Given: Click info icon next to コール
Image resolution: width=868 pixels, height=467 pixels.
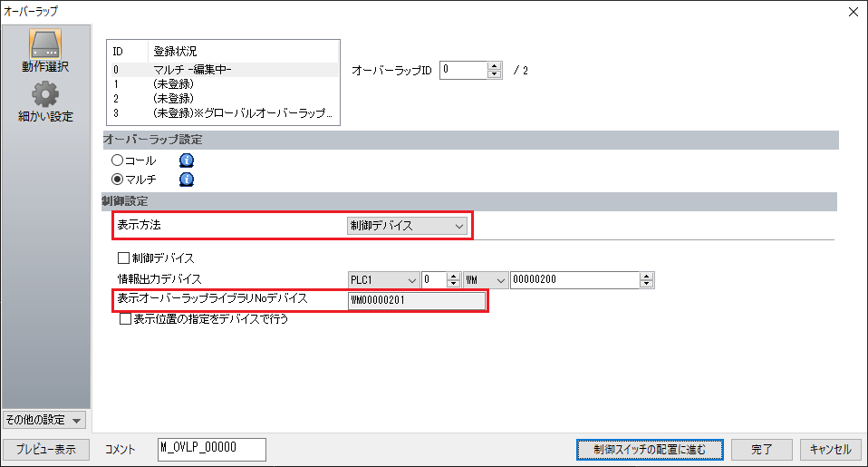Looking at the screenshot, I should 187,161.
